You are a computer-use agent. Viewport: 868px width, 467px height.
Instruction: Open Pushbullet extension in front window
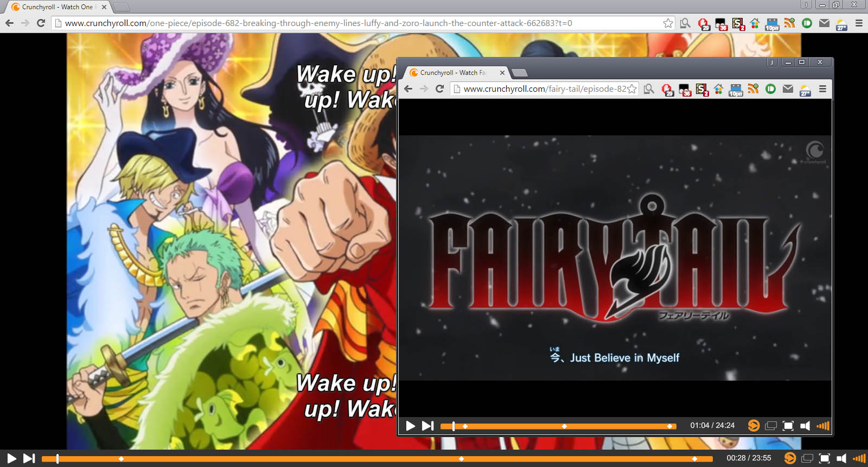pyautogui.click(x=770, y=89)
